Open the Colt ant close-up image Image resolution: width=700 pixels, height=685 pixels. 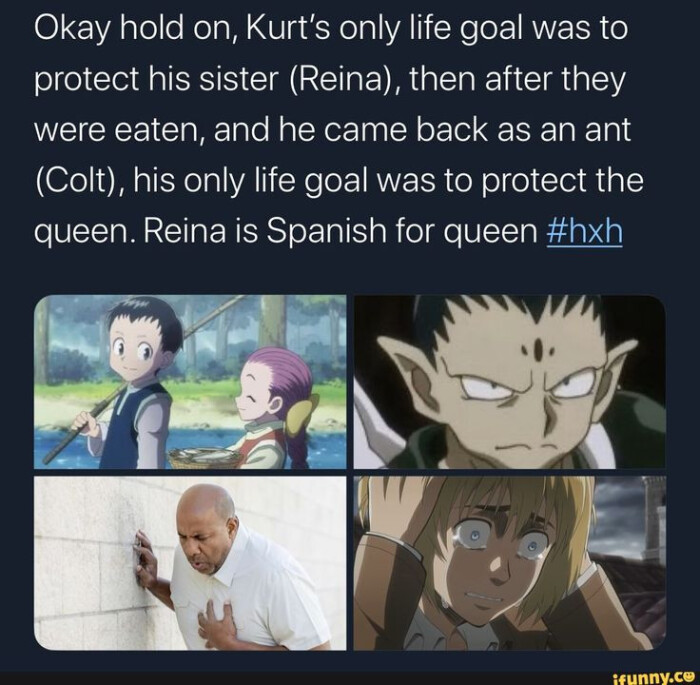pyautogui.click(x=509, y=382)
